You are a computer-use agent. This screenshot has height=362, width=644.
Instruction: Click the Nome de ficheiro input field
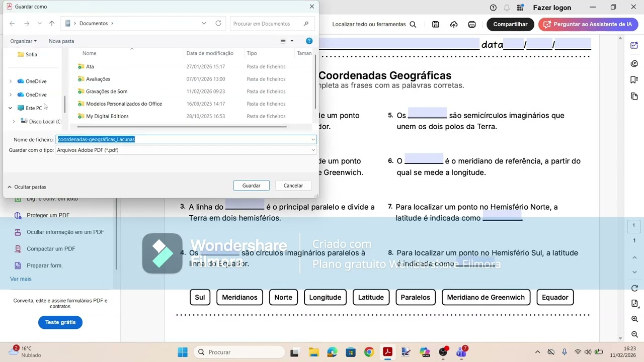[x=183, y=139]
